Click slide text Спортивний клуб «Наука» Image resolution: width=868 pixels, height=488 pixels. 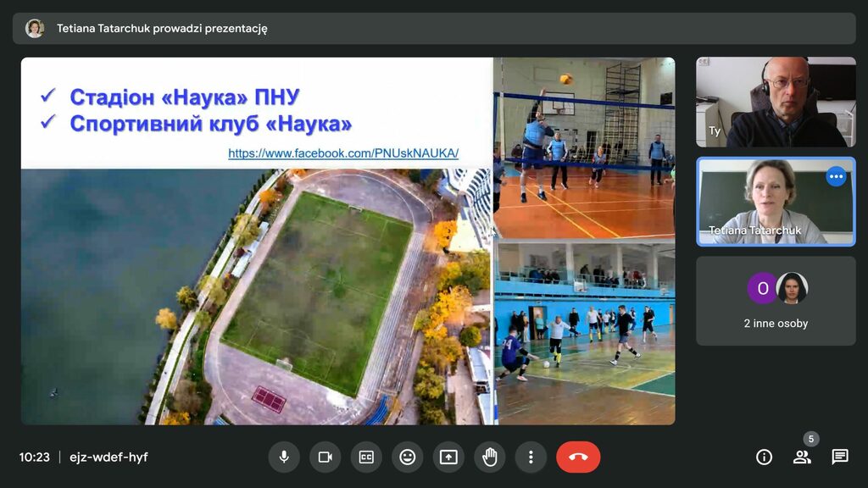click(x=210, y=124)
